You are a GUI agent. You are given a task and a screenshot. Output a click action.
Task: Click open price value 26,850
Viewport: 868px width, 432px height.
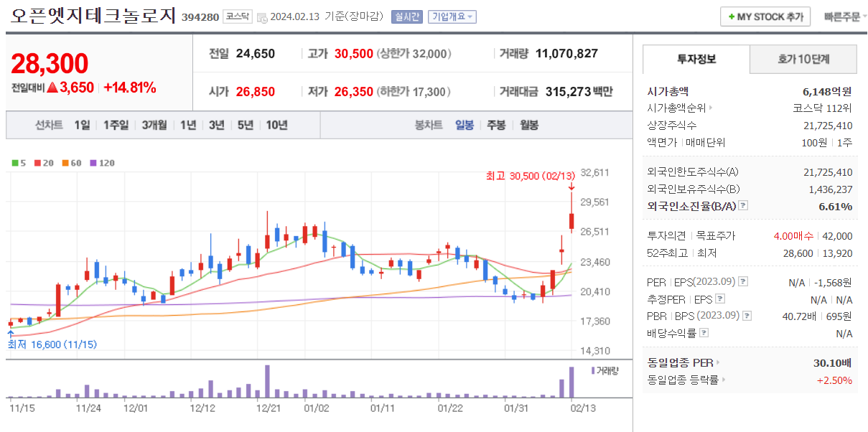(256, 92)
